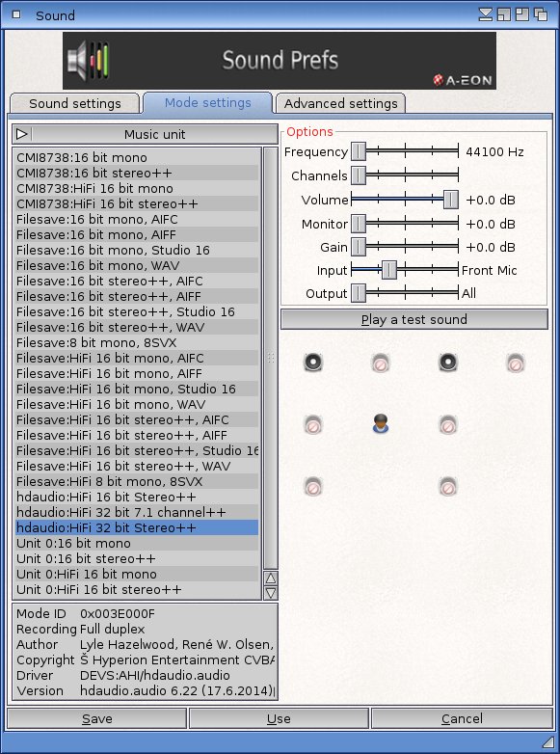
Task: Click the disabled far-right speaker icon in top row
Action: 515,364
